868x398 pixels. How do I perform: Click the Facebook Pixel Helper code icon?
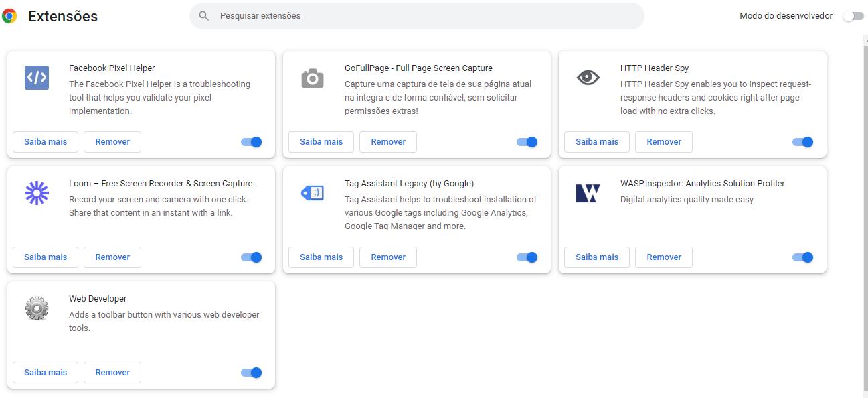tap(37, 78)
